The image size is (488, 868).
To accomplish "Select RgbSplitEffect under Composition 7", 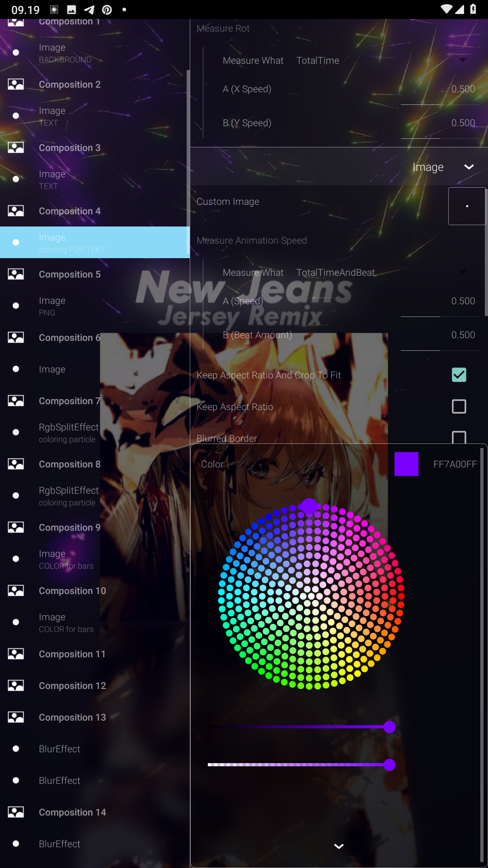I will [95, 432].
